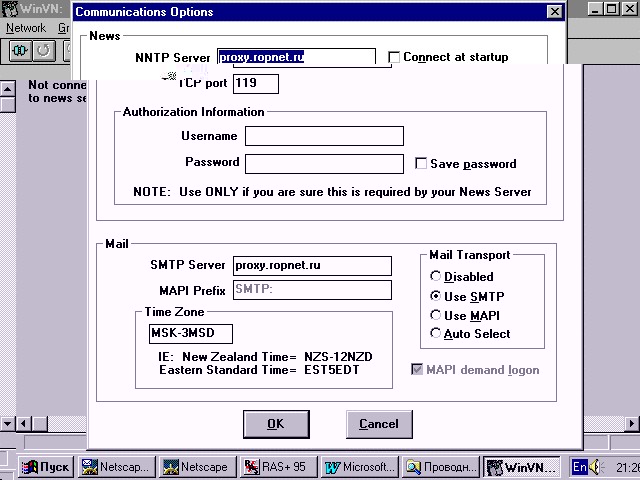Click the example text EST5EDT

[x=331, y=370]
